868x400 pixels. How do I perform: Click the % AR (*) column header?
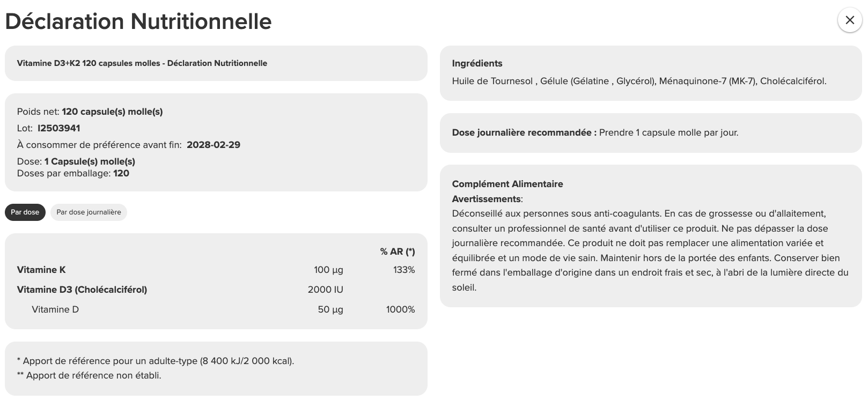point(398,251)
